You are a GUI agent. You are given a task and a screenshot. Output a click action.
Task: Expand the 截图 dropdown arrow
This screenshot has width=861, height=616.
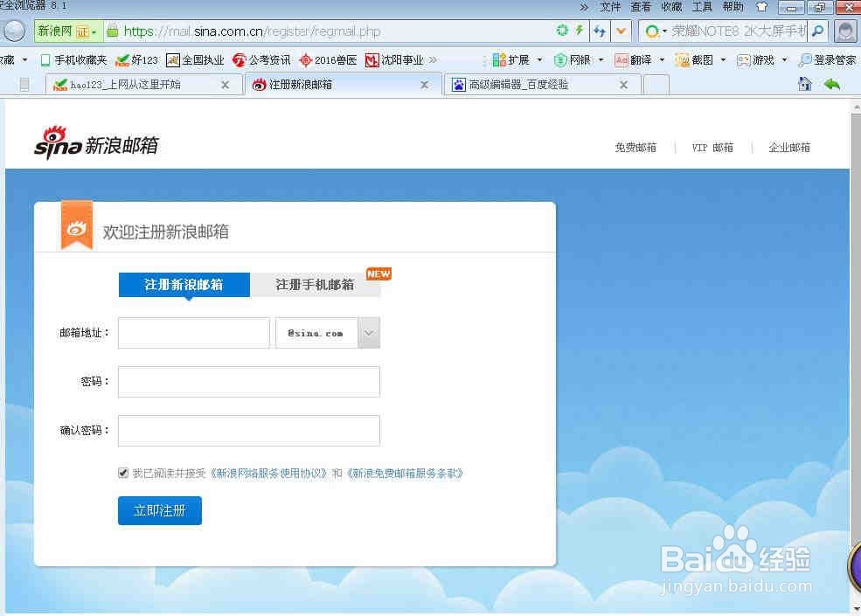[x=723, y=59]
